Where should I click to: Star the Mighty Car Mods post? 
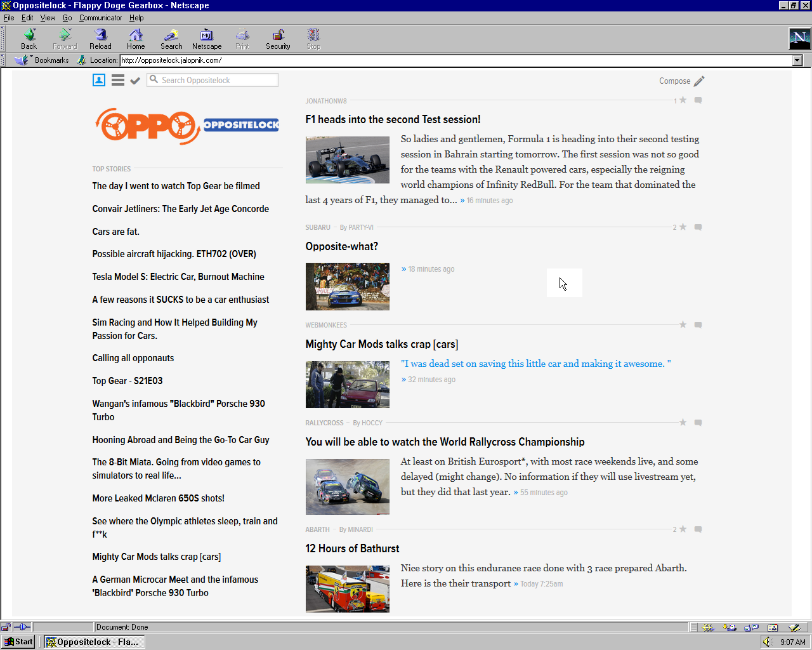683,324
